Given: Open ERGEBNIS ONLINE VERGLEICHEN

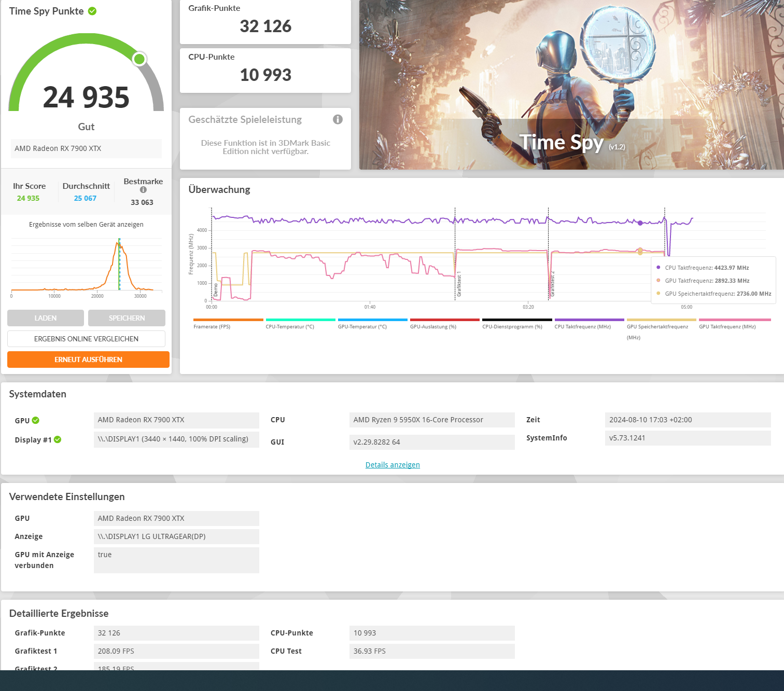Looking at the screenshot, I should click(x=86, y=339).
